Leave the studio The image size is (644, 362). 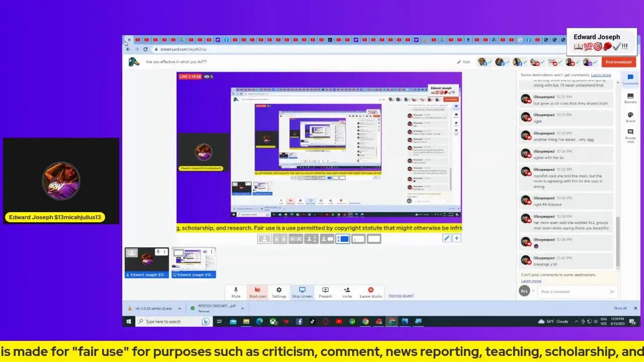pos(371,292)
